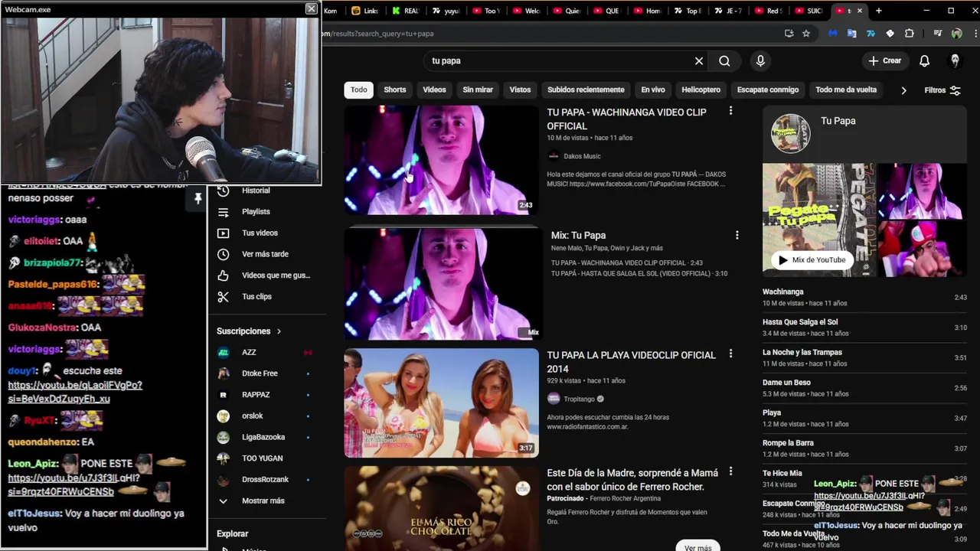Click the Google Translate extension icon

[851, 34]
